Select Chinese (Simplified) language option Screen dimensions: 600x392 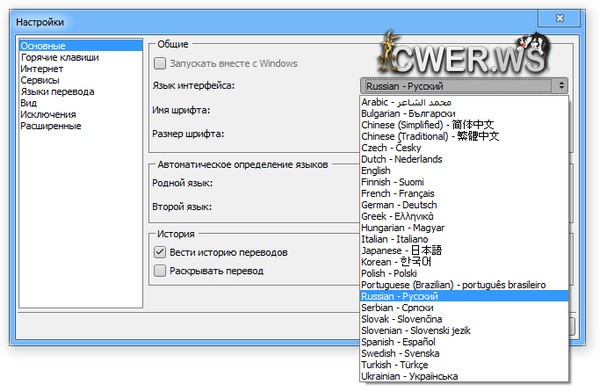464,125
